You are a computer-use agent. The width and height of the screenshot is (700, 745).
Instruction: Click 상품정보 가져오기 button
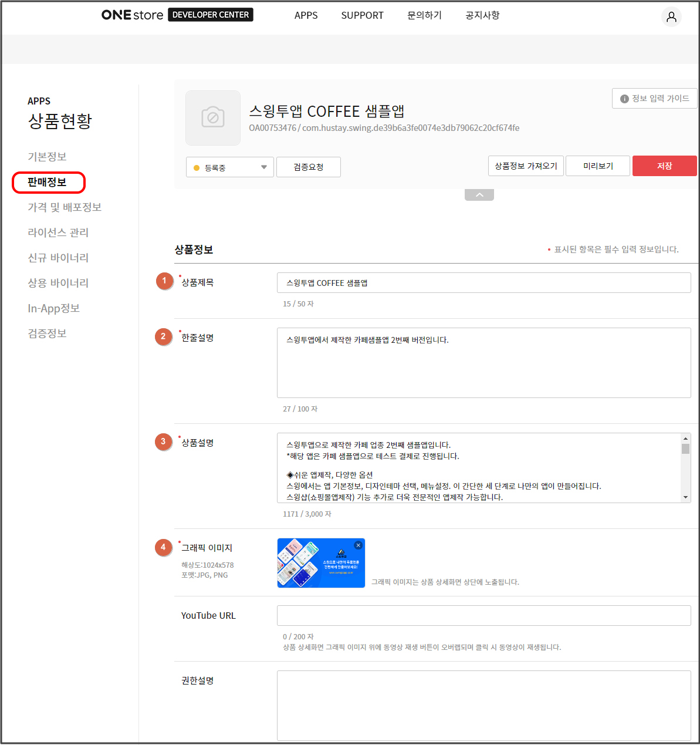(x=526, y=166)
